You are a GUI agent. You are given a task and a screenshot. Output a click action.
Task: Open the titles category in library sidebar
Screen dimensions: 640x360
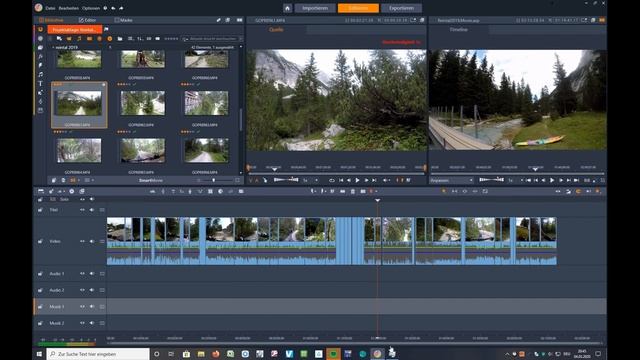[x=40, y=83]
